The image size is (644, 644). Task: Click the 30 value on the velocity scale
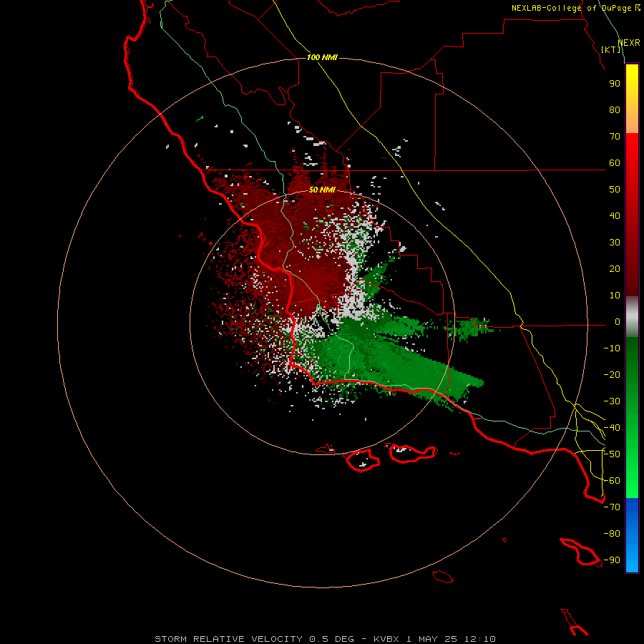click(615, 243)
